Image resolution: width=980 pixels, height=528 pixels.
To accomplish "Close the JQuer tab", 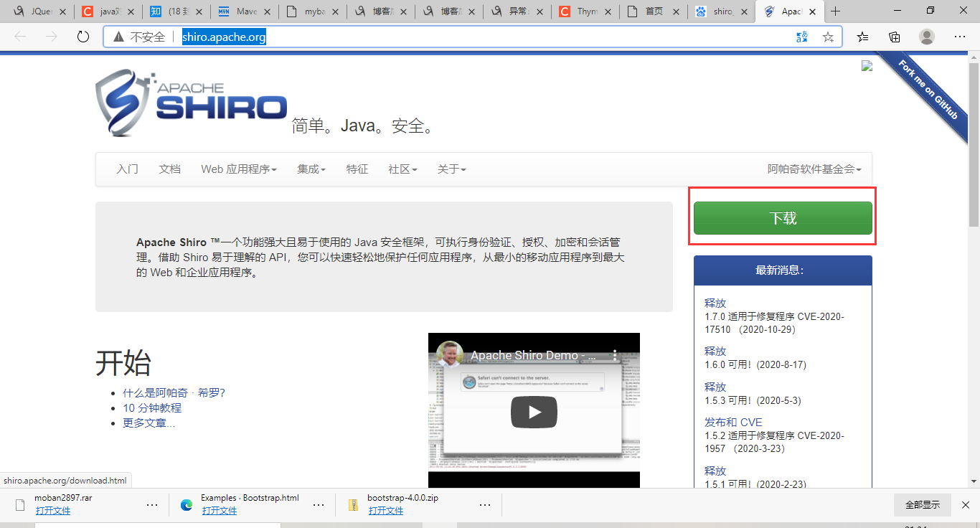I will click(63, 11).
